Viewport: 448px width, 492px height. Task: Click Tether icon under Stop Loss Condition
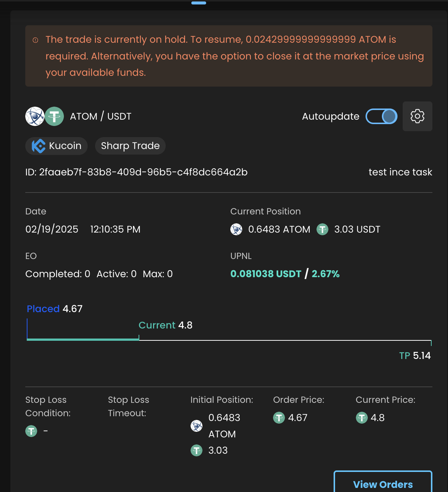31,431
